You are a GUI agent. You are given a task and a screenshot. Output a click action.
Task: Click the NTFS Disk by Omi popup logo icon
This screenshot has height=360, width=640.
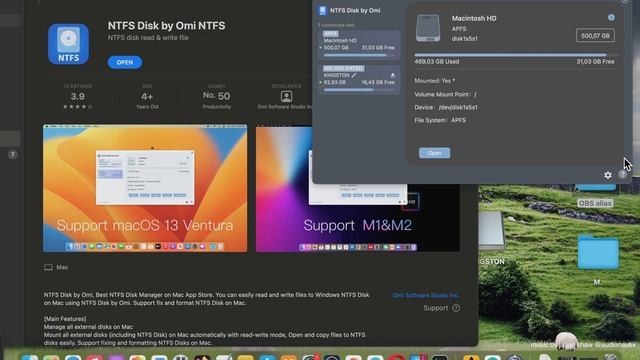[322, 11]
